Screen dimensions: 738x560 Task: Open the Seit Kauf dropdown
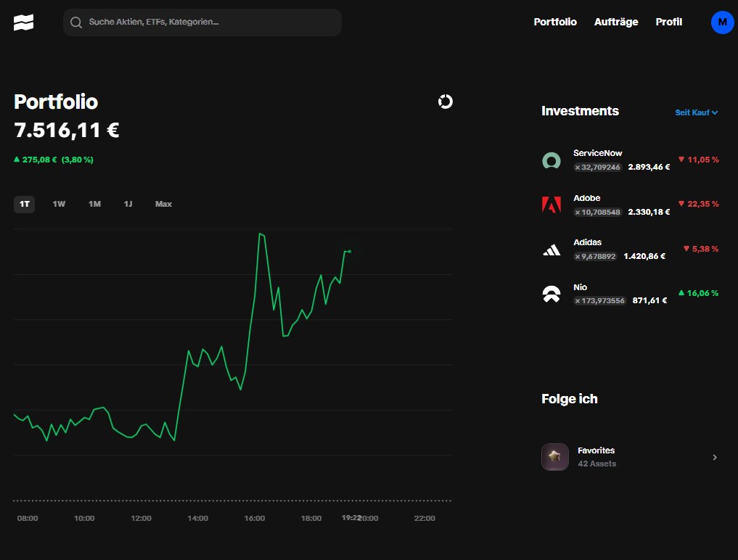(696, 112)
